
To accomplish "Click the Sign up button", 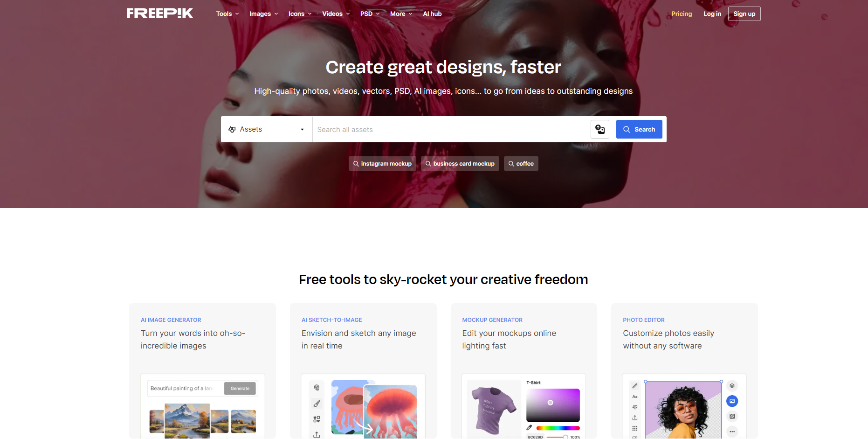I will tap(744, 14).
